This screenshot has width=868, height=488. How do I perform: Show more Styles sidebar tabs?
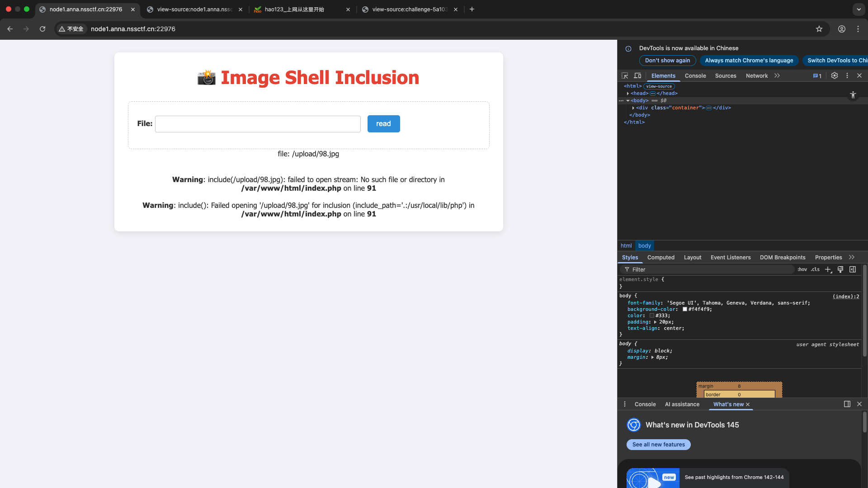pyautogui.click(x=852, y=258)
